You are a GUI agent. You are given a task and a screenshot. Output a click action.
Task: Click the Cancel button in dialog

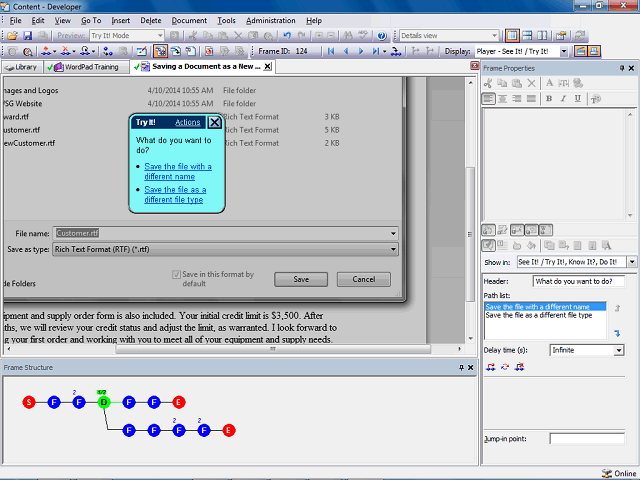coord(364,279)
